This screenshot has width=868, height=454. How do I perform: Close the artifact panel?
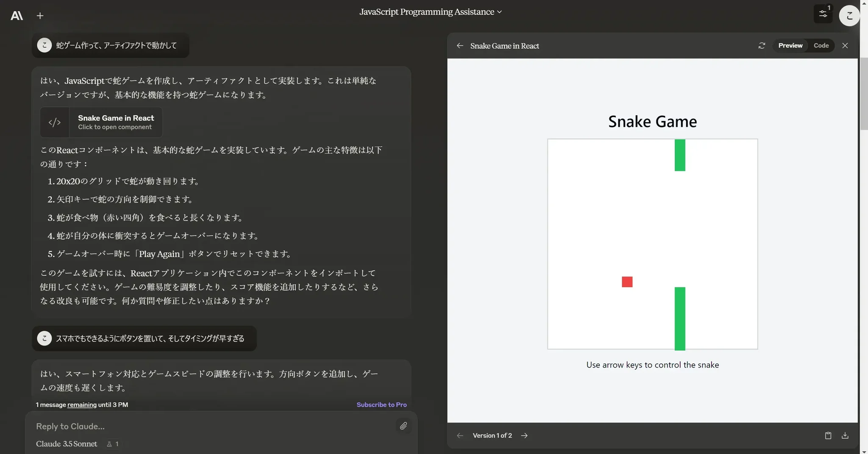tap(845, 46)
